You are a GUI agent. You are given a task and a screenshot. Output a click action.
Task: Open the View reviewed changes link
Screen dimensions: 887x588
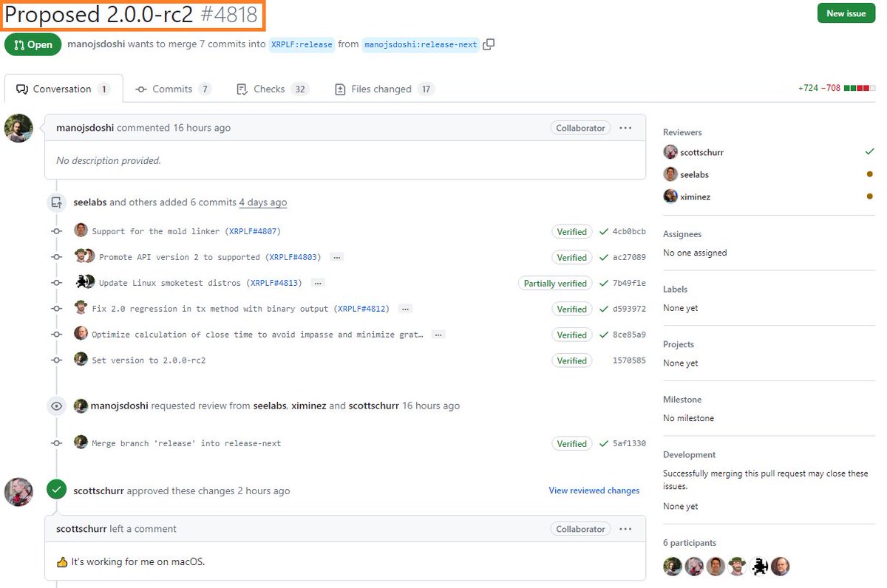(x=594, y=490)
